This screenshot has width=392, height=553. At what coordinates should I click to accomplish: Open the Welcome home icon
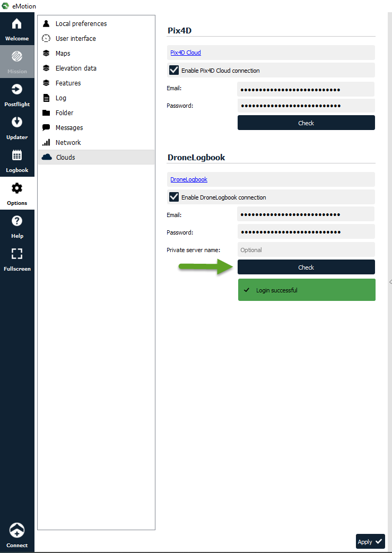(17, 24)
